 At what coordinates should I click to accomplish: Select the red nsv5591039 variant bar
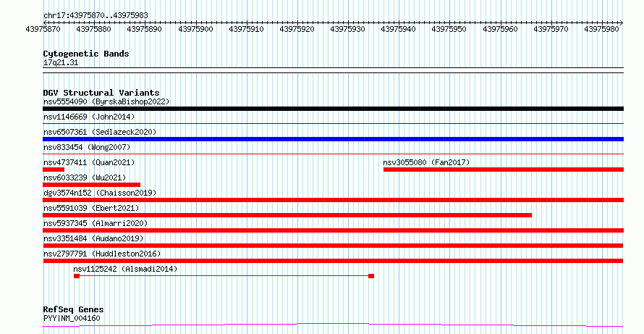(x=287, y=215)
